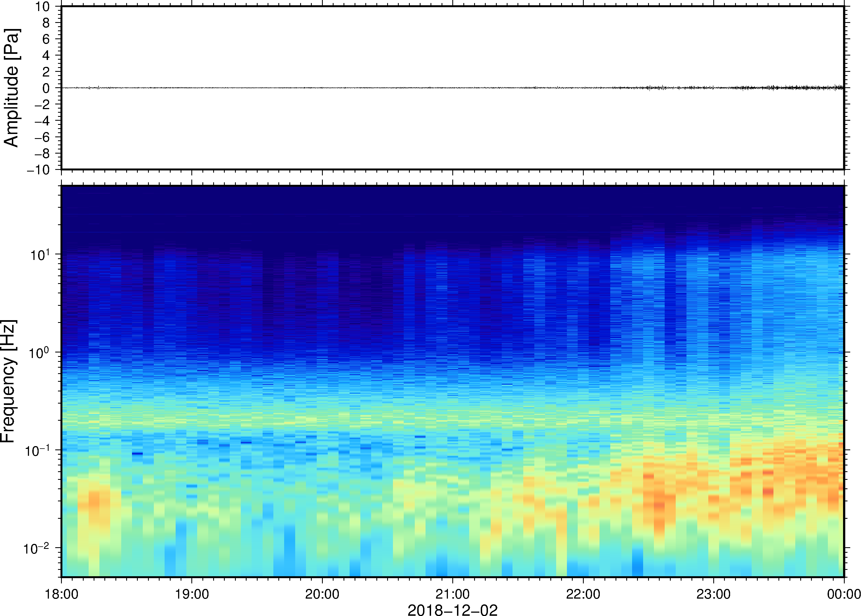Select the 20:00 time tick label
861x616 pixels.
point(322,594)
